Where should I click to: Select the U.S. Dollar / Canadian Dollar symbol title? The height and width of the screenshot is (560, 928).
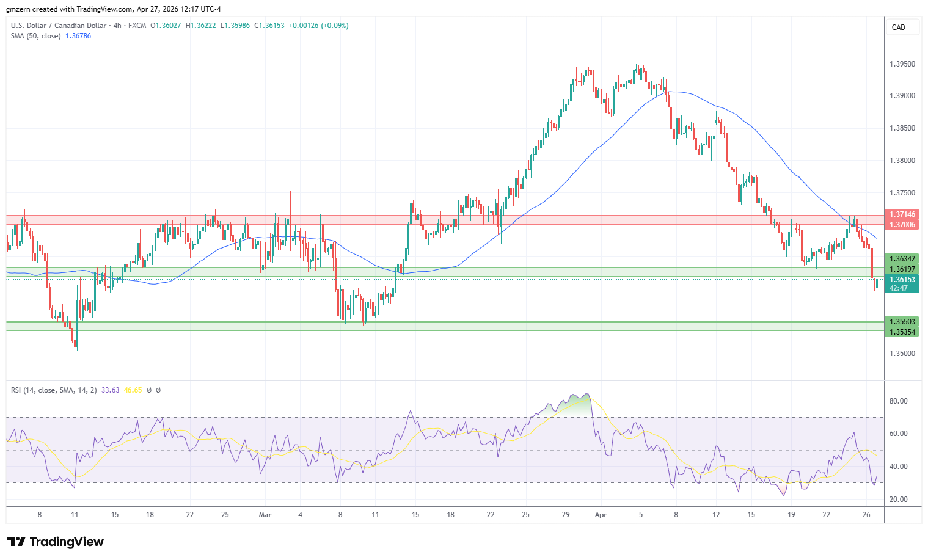coord(59,26)
